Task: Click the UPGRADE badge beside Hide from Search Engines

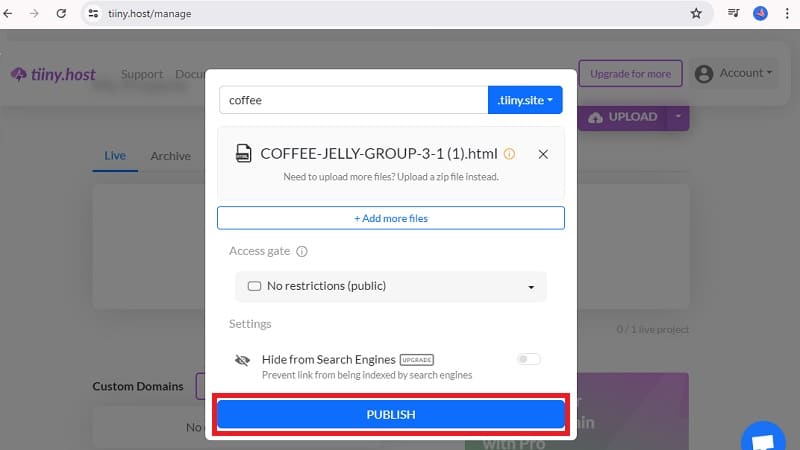Action: [x=417, y=360]
